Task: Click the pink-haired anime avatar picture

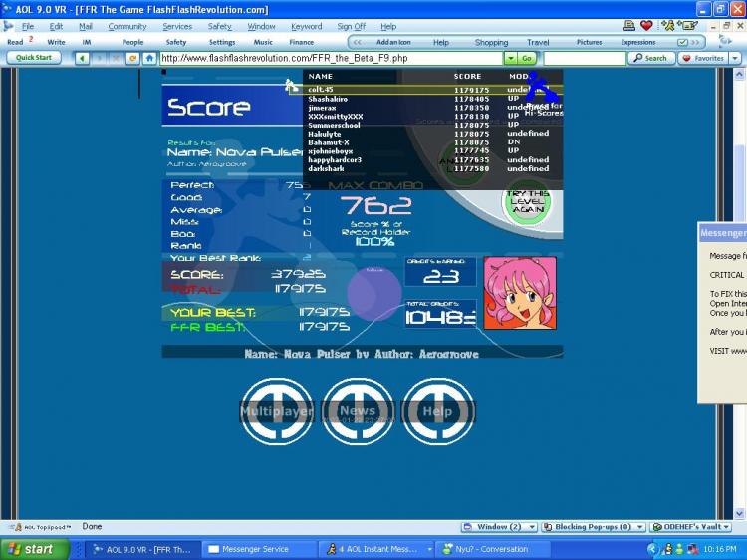Action: point(520,293)
